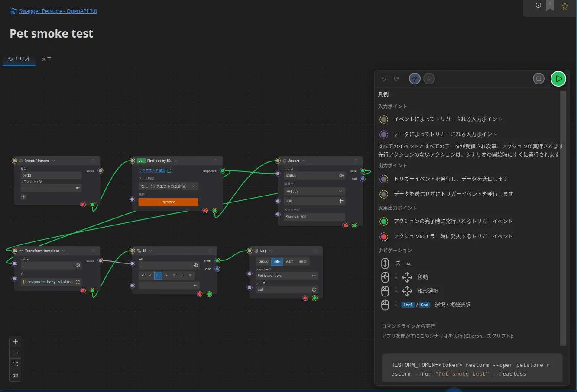Click target icon in Assert actual field
Screen dimensions: 577x392
tap(341, 176)
